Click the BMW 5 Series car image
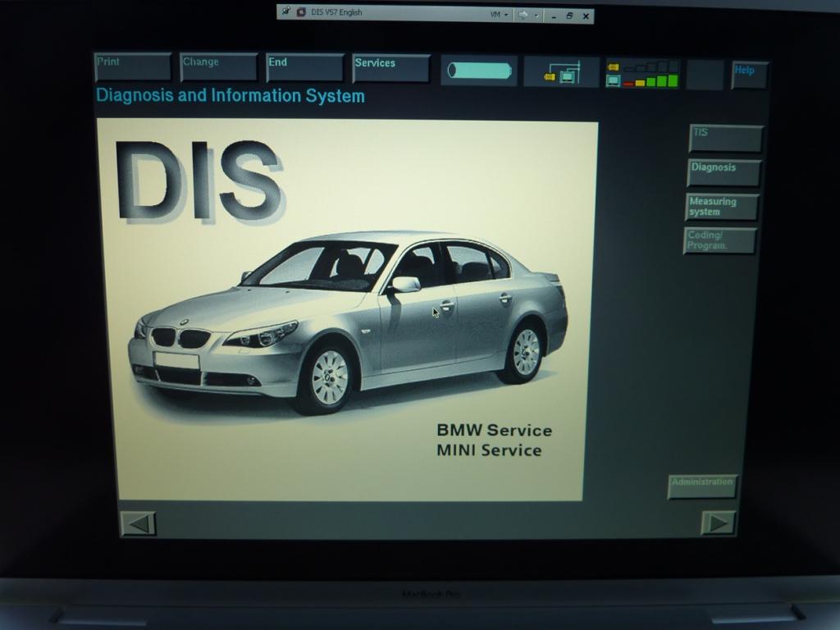 click(x=348, y=322)
